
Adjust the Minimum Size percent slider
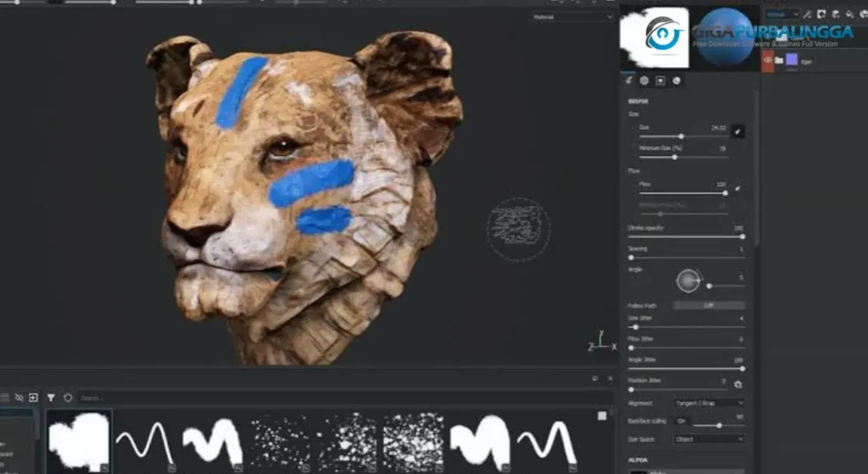(683, 157)
